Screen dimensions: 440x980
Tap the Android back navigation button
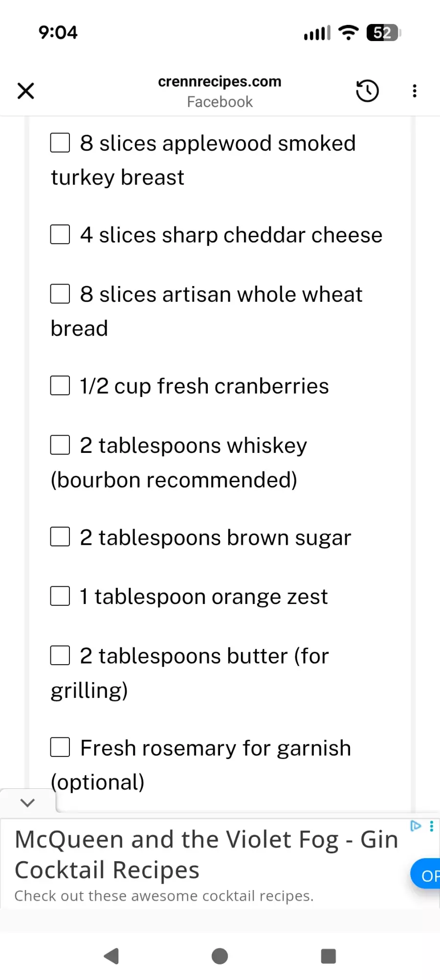[112, 956]
